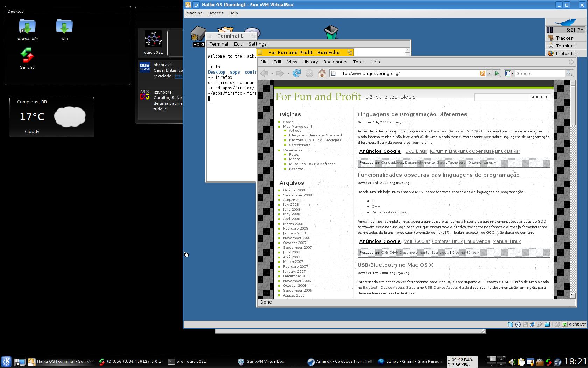
Task: Open the 'Linguagens de Programação Diferentes' article
Action: pos(412,114)
